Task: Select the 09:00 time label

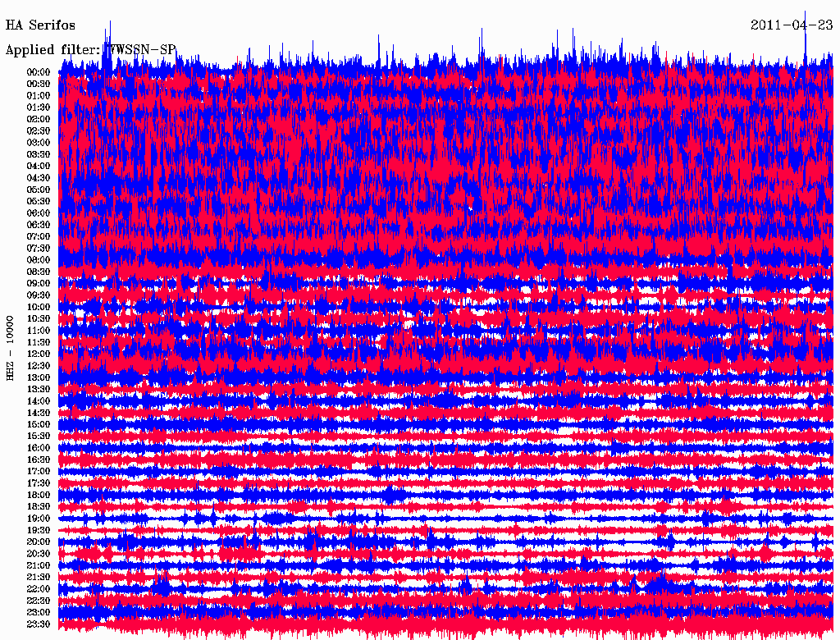Action: (x=39, y=284)
